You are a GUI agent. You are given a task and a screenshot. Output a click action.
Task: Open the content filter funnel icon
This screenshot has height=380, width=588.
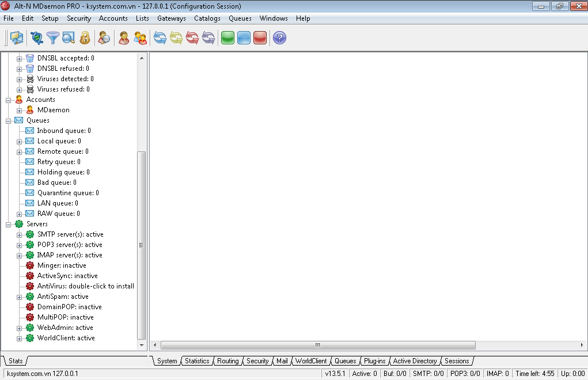[x=52, y=38]
